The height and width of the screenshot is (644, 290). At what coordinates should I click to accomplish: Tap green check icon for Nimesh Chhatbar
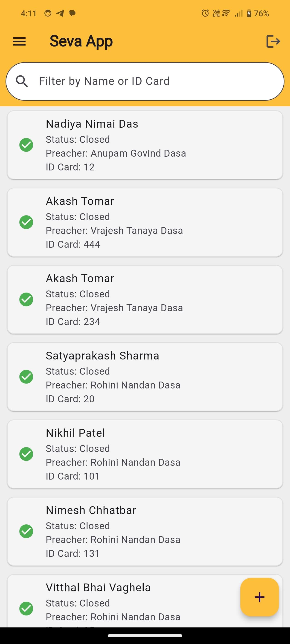tap(26, 531)
